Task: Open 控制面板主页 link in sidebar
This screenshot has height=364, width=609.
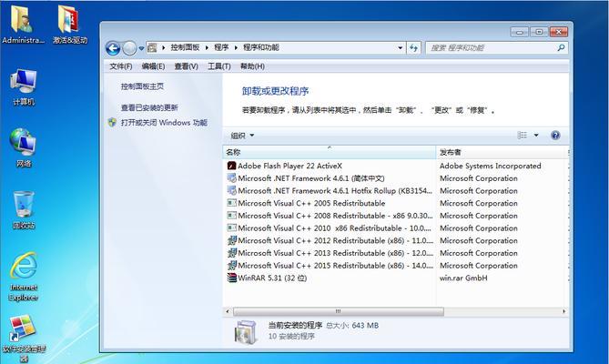Action: pos(142,86)
